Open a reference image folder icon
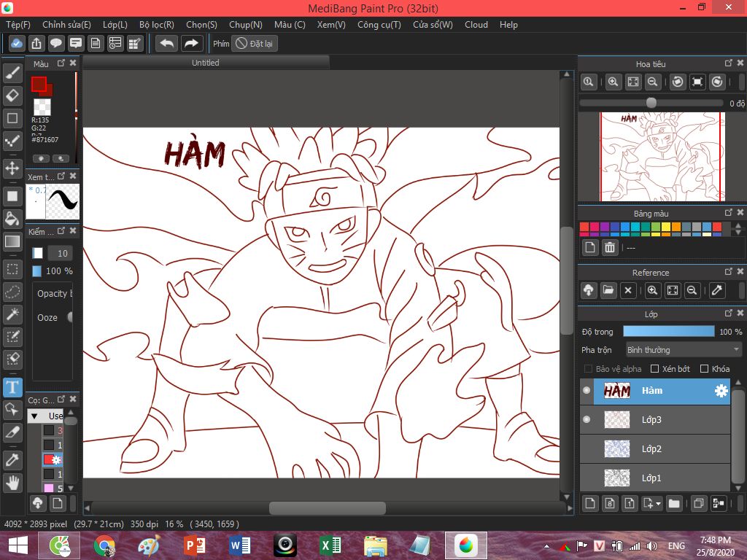 [608, 290]
